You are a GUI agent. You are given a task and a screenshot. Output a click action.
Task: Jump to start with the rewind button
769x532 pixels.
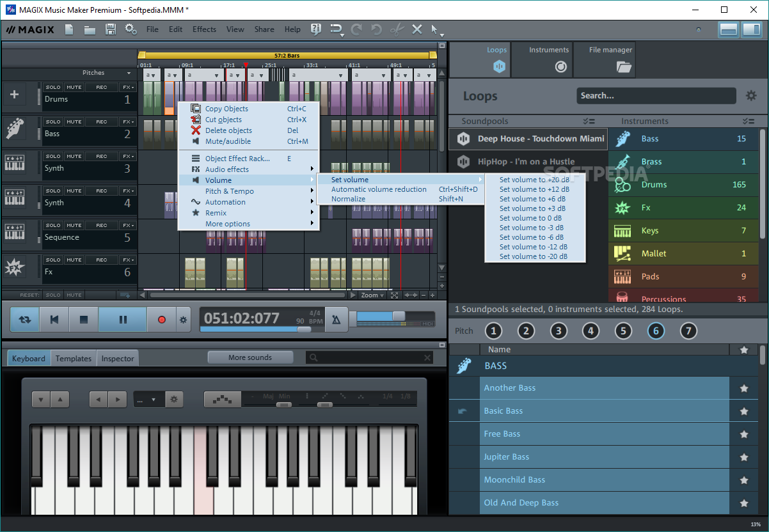(x=54, y=319)
